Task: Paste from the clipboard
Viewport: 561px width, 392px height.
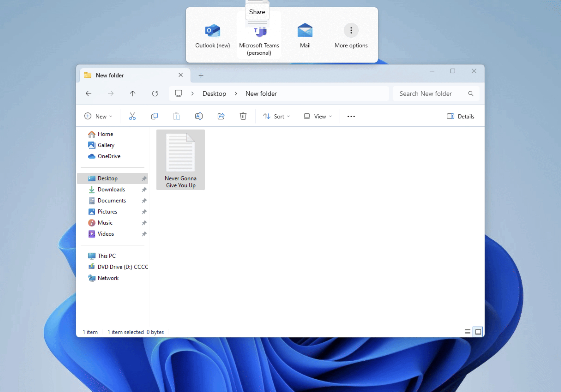Action: click(x=176, y=116)
